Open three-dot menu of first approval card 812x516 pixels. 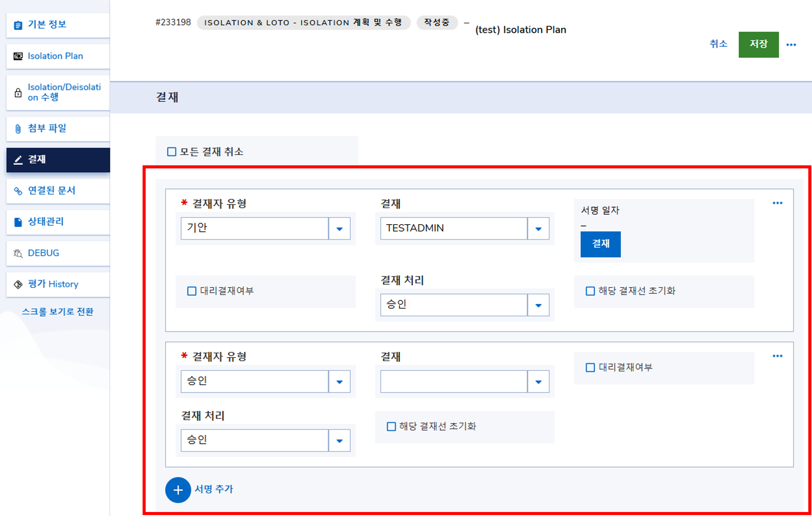coord(777,203)
